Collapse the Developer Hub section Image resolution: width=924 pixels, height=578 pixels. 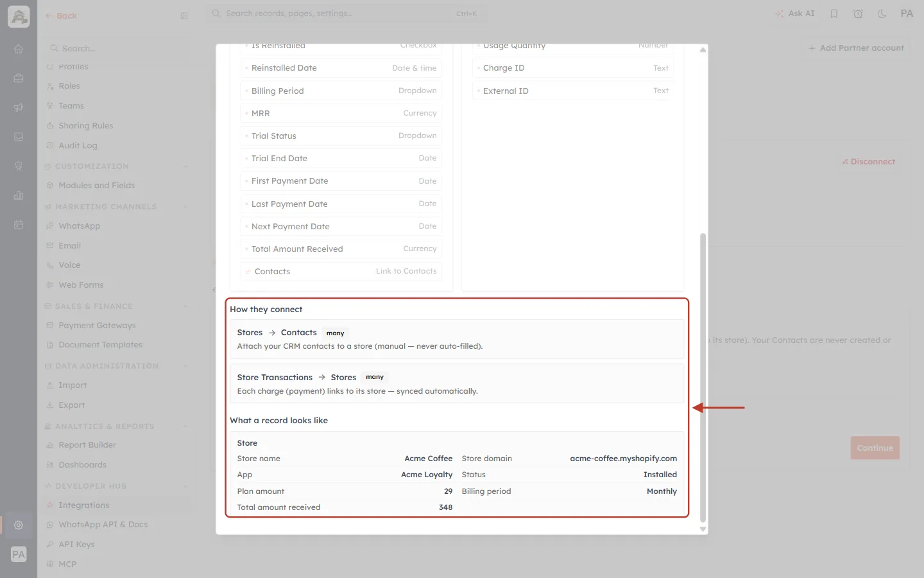(x=185, y=486)
